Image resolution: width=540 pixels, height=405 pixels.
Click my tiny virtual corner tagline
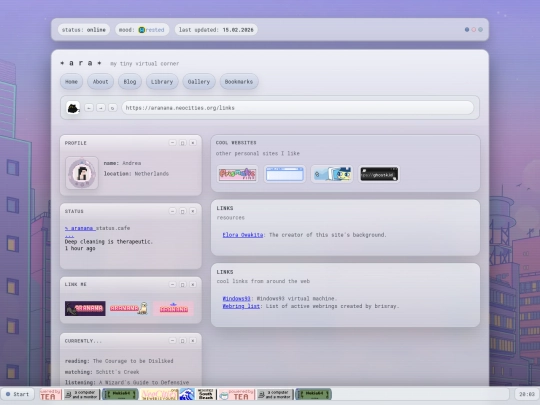(x=145, y=64)
